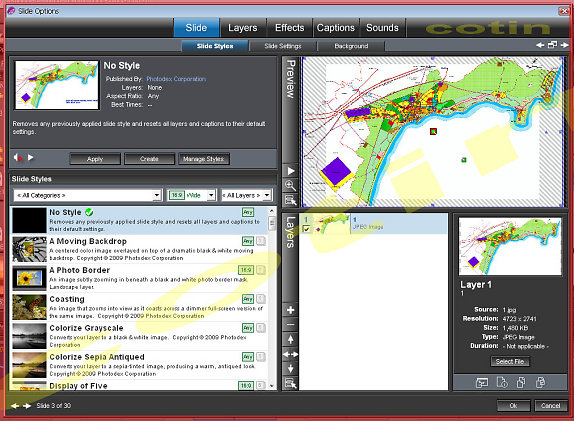Viewport: 574px width, 421px height.
Task: Click the paste layer icon
Action: 540,383
